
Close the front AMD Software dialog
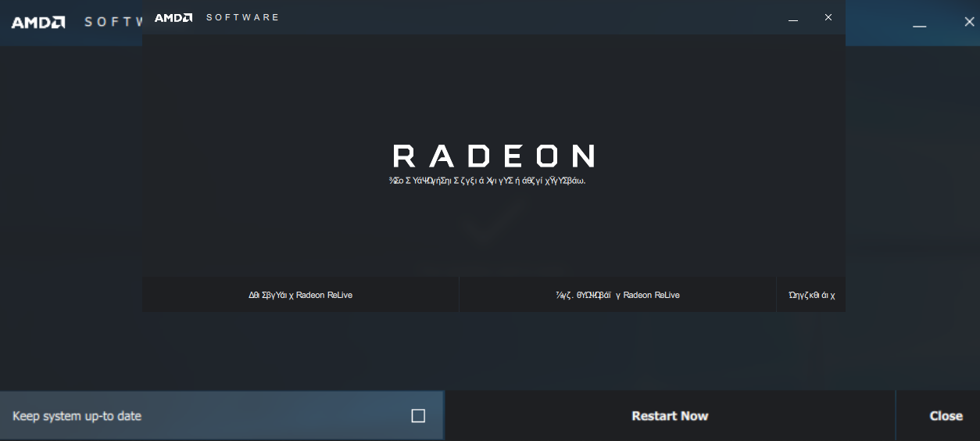[828, 17]
